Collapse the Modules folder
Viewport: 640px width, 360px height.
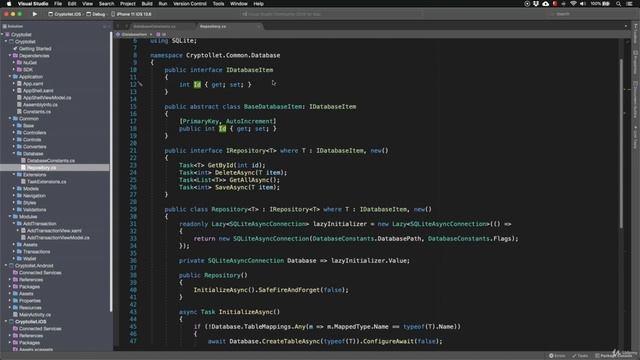10,216
